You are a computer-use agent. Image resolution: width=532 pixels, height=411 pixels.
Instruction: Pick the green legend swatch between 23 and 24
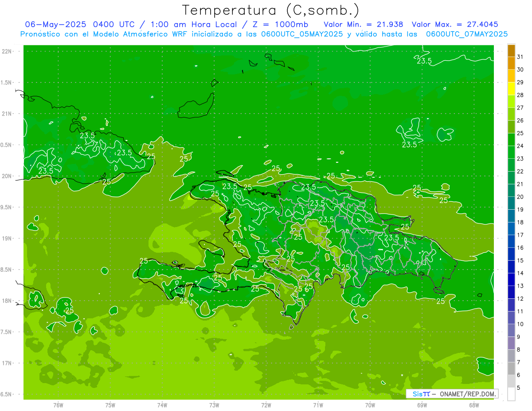click(511, 152)
